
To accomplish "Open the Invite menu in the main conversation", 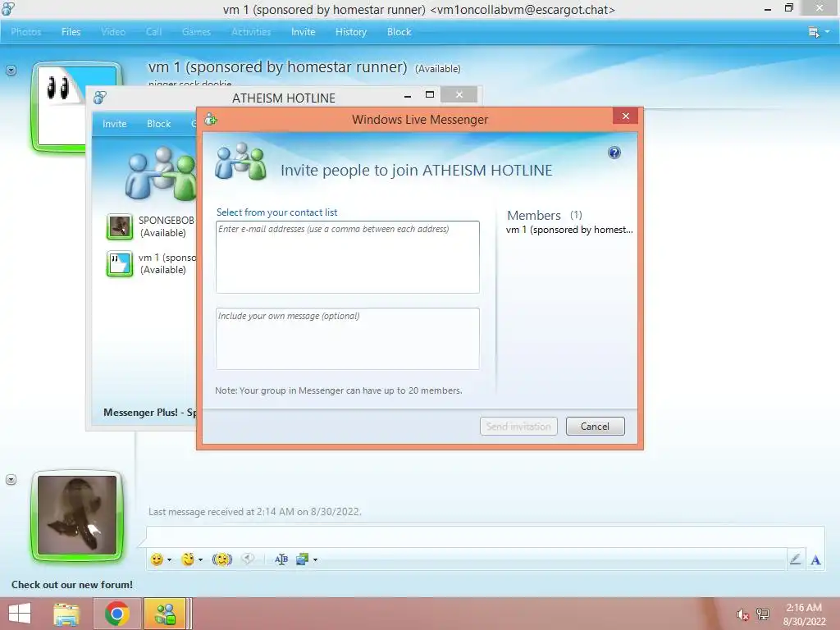I will coord(303,32).
